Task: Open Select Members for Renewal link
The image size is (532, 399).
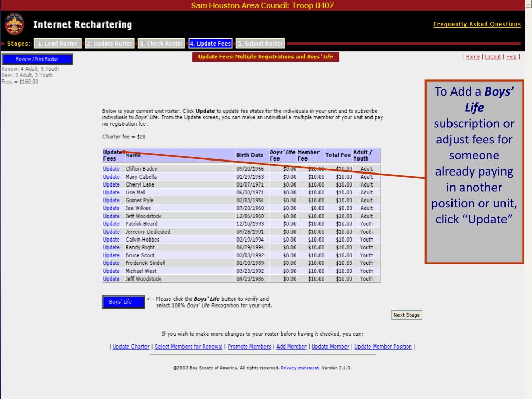Action: [x=189, y=347]
